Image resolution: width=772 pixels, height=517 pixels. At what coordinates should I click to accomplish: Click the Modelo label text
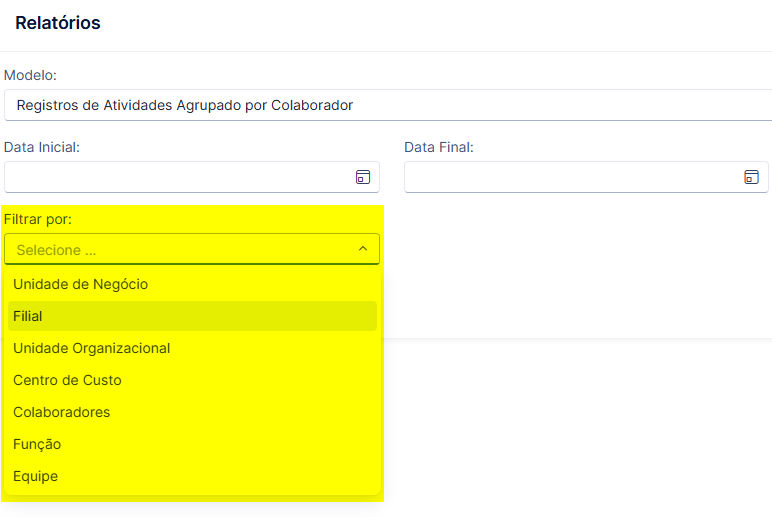click(x=31, y=75)
